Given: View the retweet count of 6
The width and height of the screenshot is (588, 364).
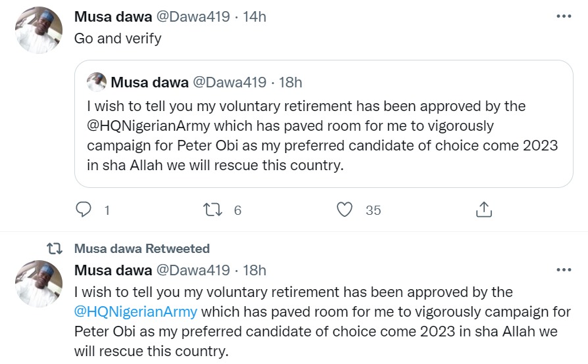Looking at the screenshot, I should click(x=237, y=210).
